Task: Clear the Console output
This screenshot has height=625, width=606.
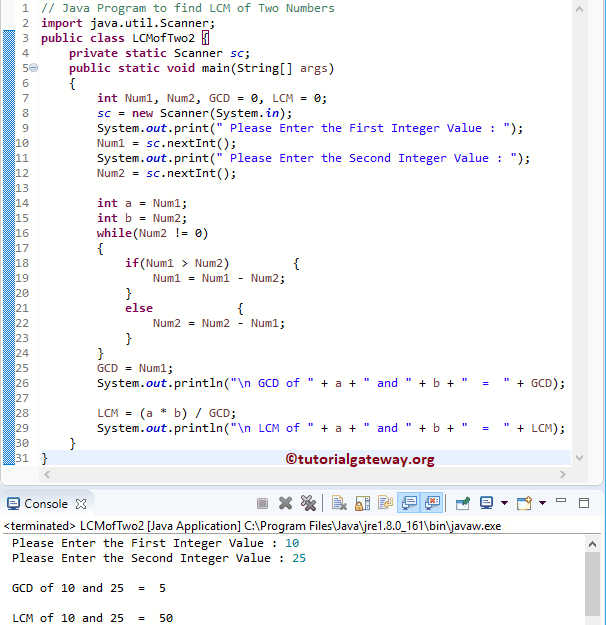Action: tap(339, 503)
